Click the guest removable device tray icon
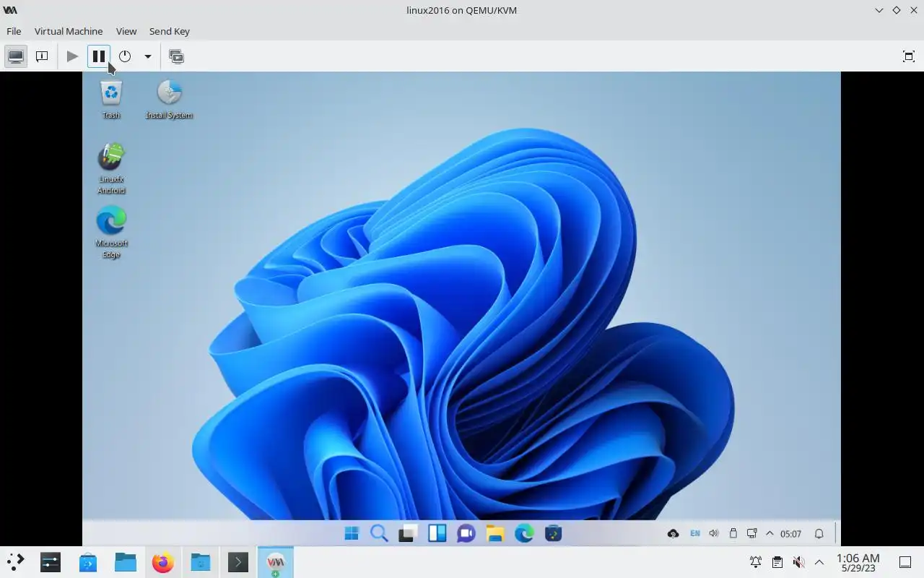This screenshot has width=924, height=578. (733, 534)
